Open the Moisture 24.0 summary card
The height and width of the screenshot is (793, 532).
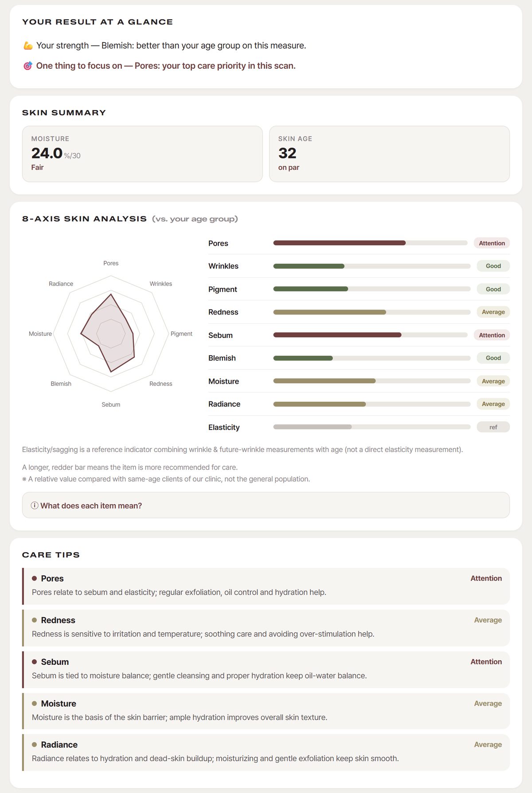pos(142,154)
